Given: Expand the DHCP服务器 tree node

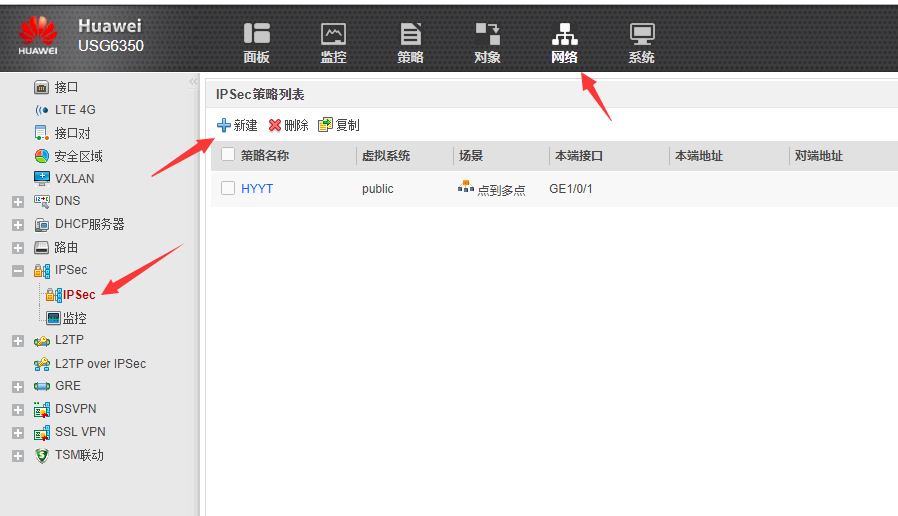Looking at the screenshot, I should tap(17, 224).
